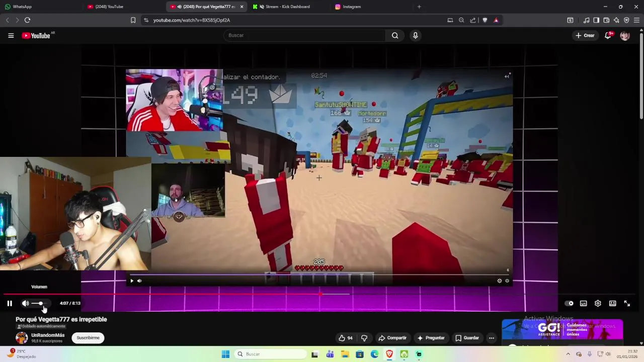Share this page from address bar

click(473, 20)
